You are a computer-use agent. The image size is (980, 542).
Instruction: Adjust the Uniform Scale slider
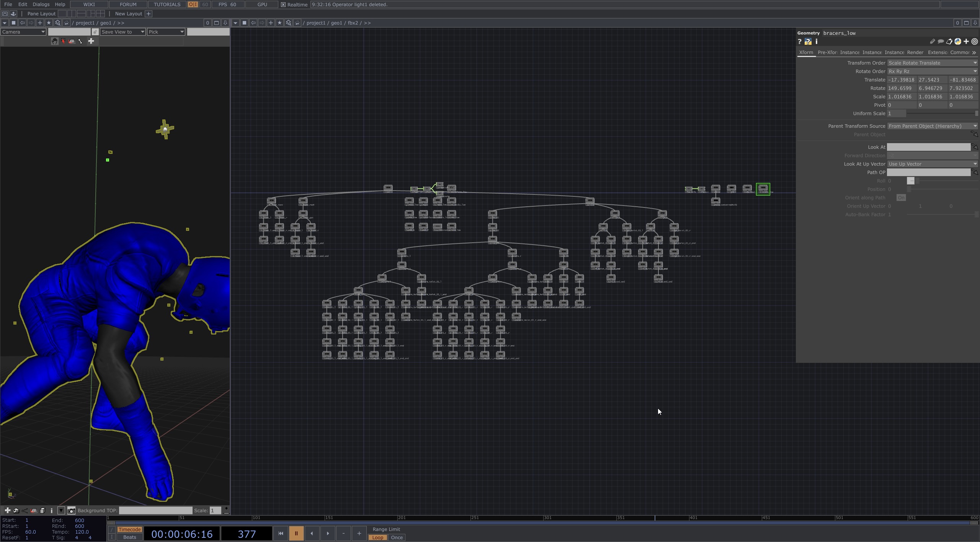[x=942, y=114]
